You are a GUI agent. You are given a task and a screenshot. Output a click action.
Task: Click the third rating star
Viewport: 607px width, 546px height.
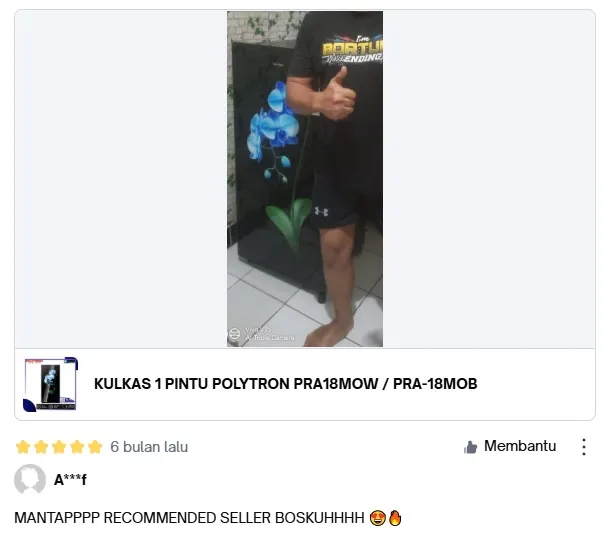tap(59, 446)
